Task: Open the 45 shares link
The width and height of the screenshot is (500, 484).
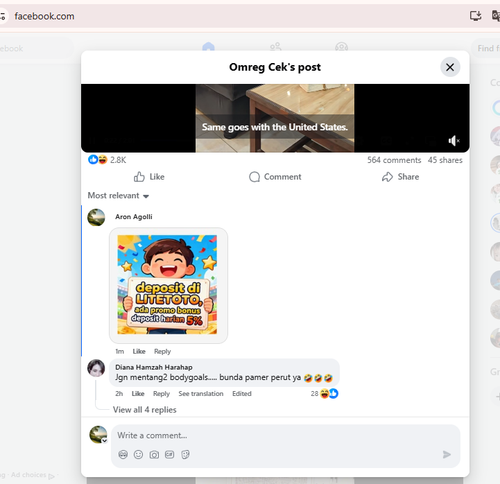Action: click(445, 160)
